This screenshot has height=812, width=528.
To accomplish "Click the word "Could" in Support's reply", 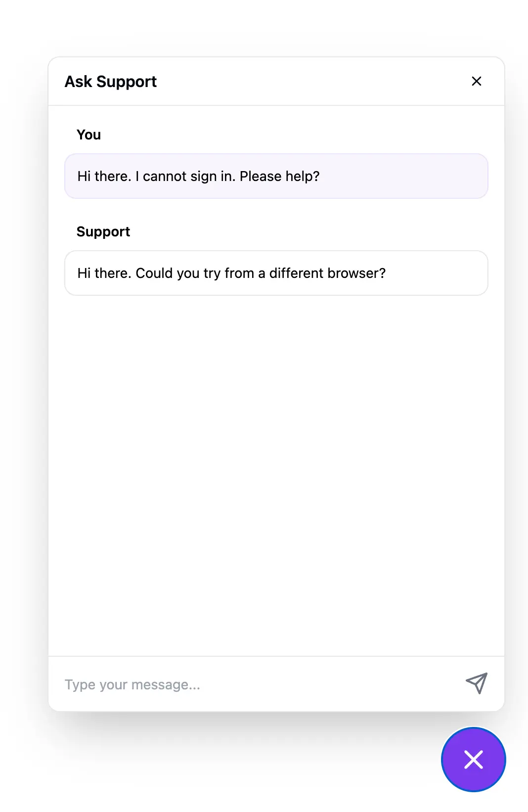I will coord(153,273).
